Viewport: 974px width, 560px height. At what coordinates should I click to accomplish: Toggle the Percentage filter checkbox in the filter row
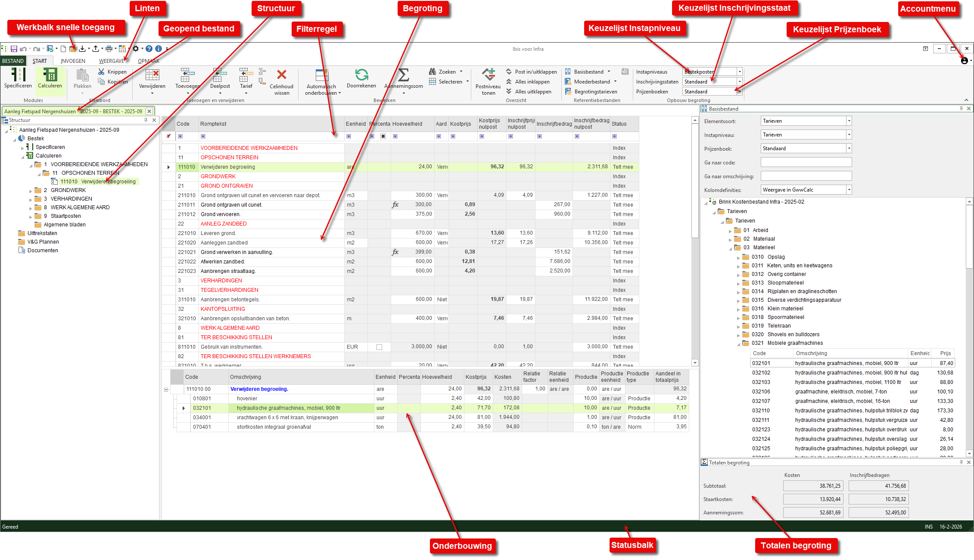383,136
